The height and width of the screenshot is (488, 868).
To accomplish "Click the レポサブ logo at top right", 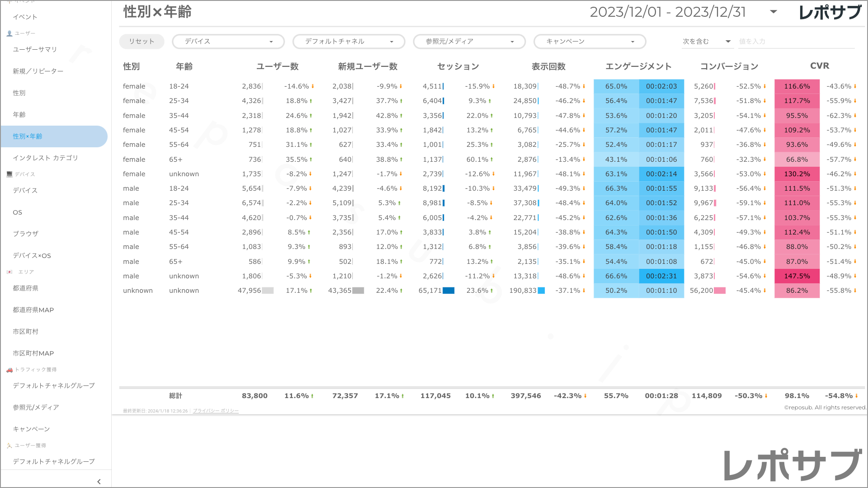I will click(830, 12).
